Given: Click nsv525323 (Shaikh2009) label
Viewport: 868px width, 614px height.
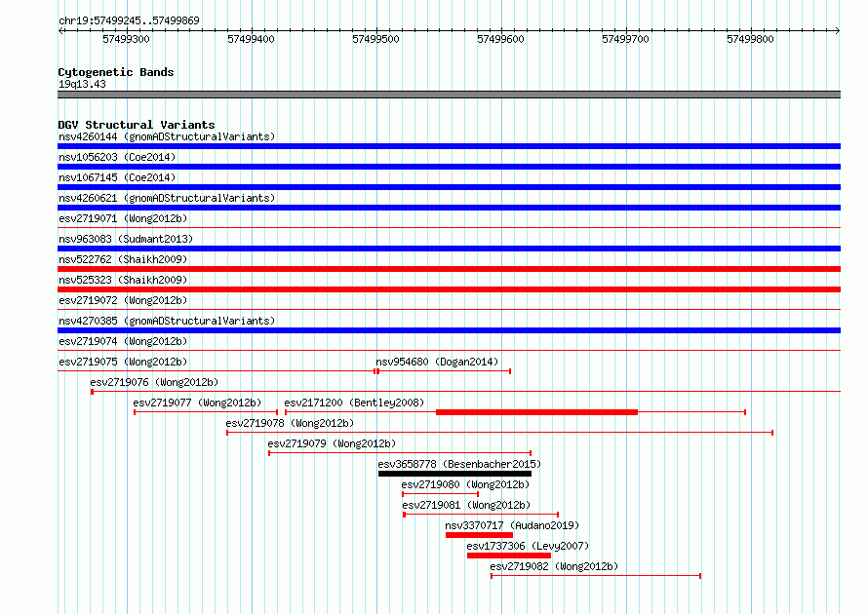Looking at the screenshot, I should click(123, 280).
